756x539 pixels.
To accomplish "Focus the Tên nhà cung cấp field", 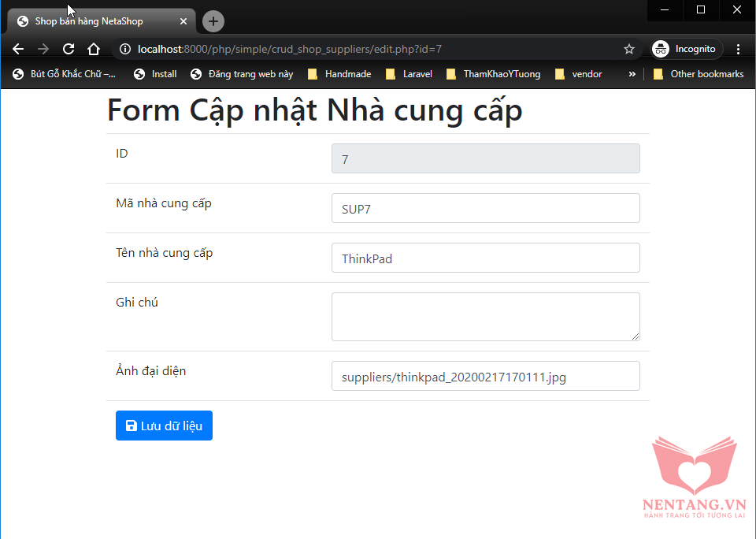I will 485,258.
